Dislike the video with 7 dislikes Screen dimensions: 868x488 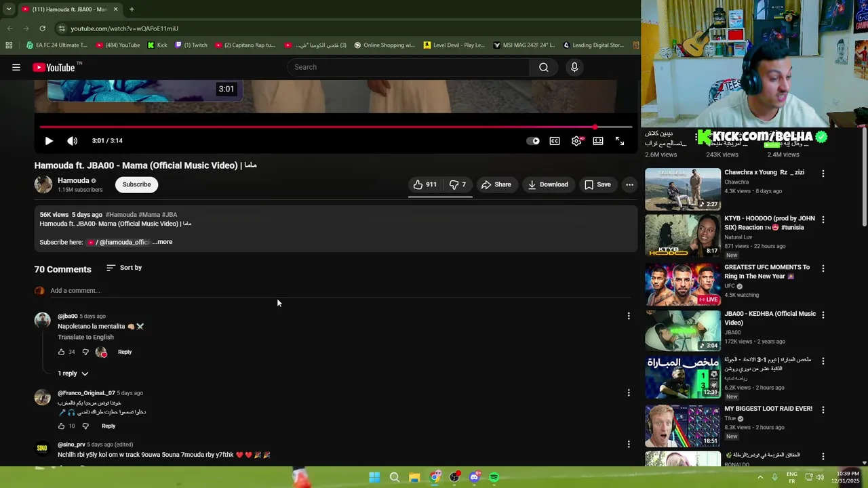pos(458,184)
